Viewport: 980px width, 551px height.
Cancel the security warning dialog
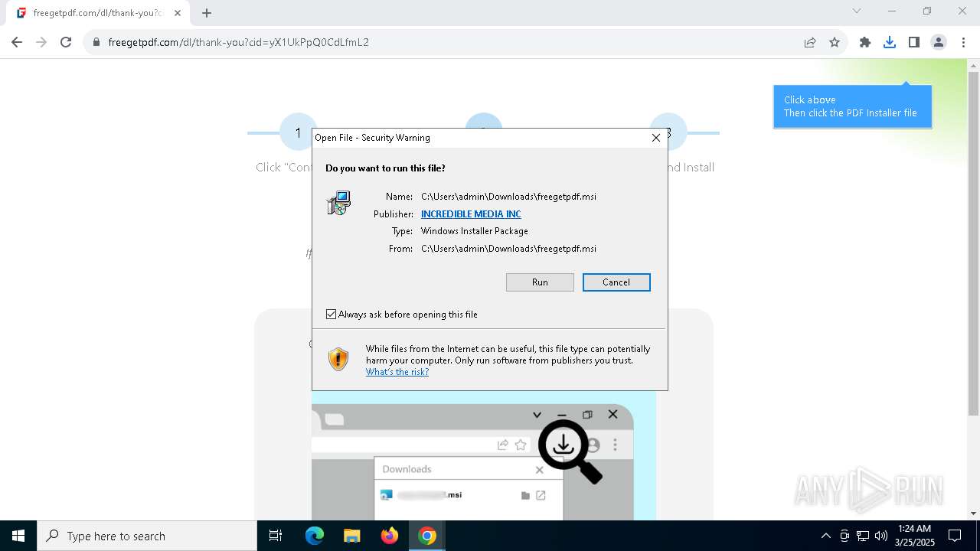pos(616,282)
